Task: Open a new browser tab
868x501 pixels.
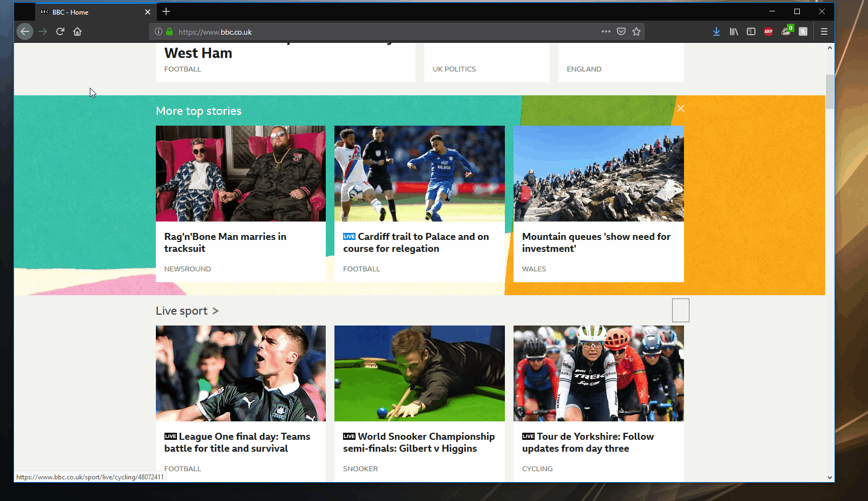Action: click(x=166, y=11)
